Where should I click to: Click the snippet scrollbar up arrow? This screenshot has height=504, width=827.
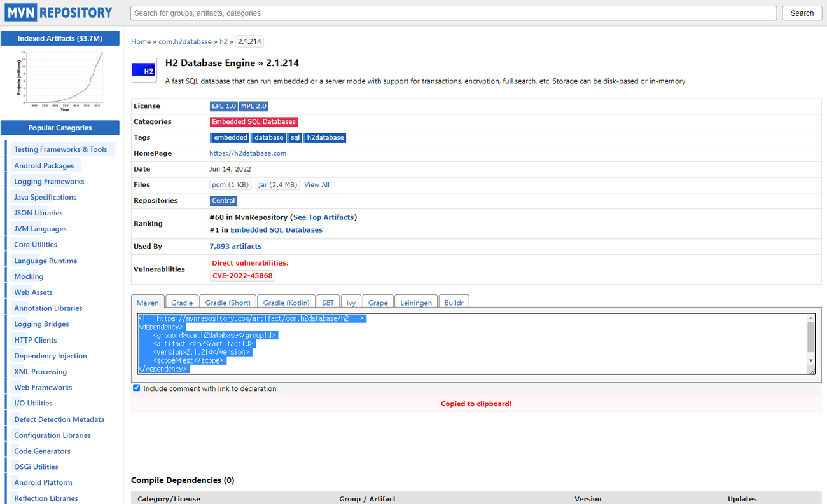[x=810, y=318]
